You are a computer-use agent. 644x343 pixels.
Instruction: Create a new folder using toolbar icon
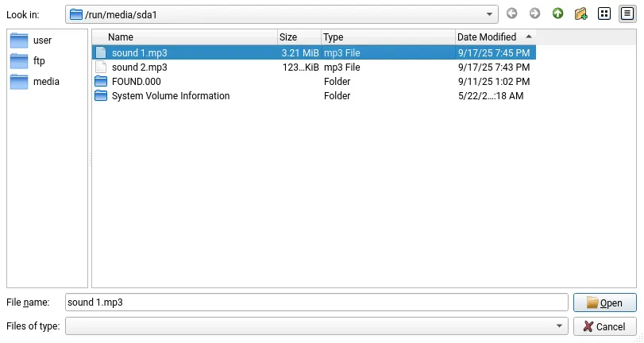[x=581, y=13]
